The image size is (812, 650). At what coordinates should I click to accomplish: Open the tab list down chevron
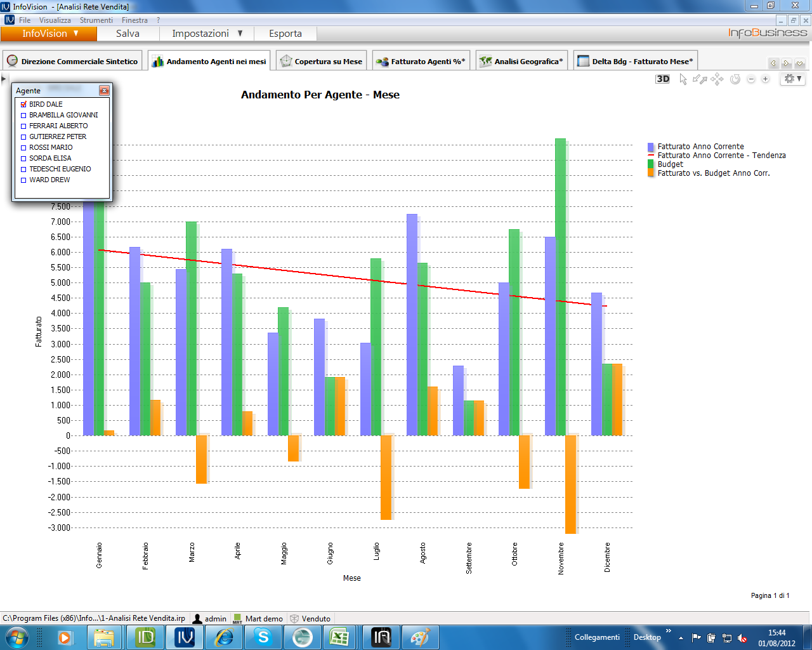[799, 63]
